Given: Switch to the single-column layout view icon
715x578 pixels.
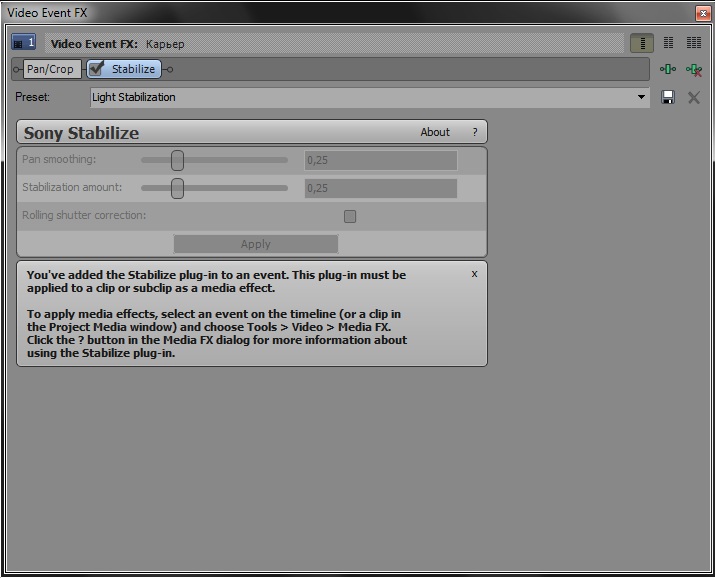Looking at the screenshot, I should (642, 43).
